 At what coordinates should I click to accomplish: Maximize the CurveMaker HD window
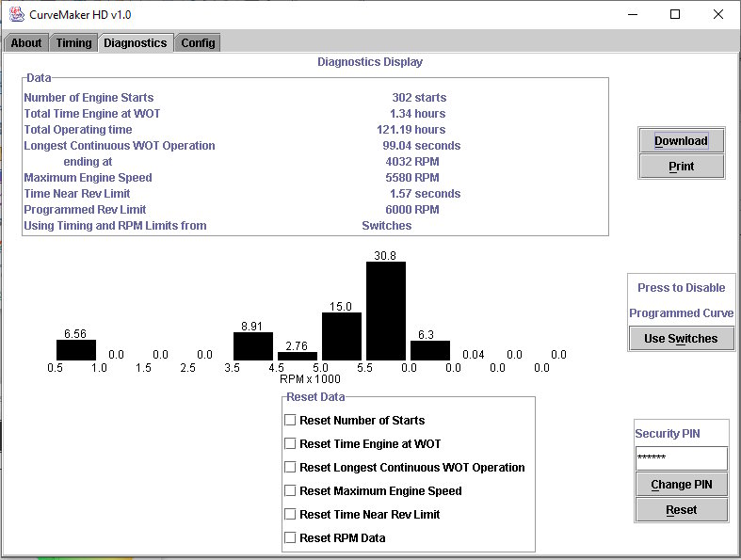[675, 15]
